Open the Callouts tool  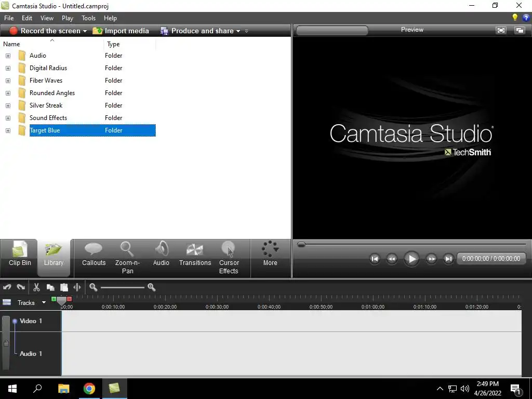(94, 255)
